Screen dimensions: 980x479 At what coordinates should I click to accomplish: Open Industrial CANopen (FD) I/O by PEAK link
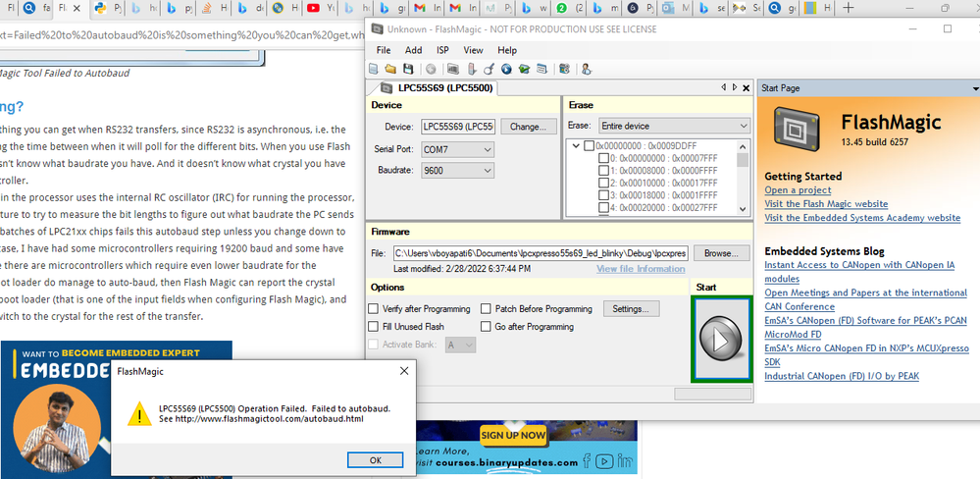(842, 376)
